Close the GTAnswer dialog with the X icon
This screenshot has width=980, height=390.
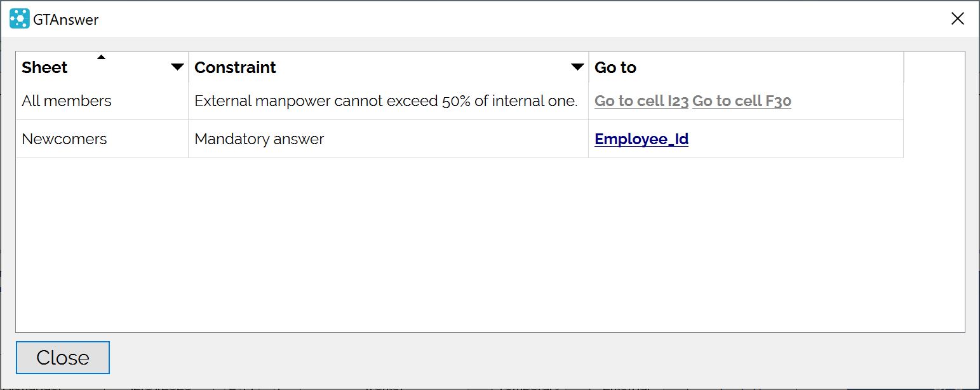click(x=957, y=19)
